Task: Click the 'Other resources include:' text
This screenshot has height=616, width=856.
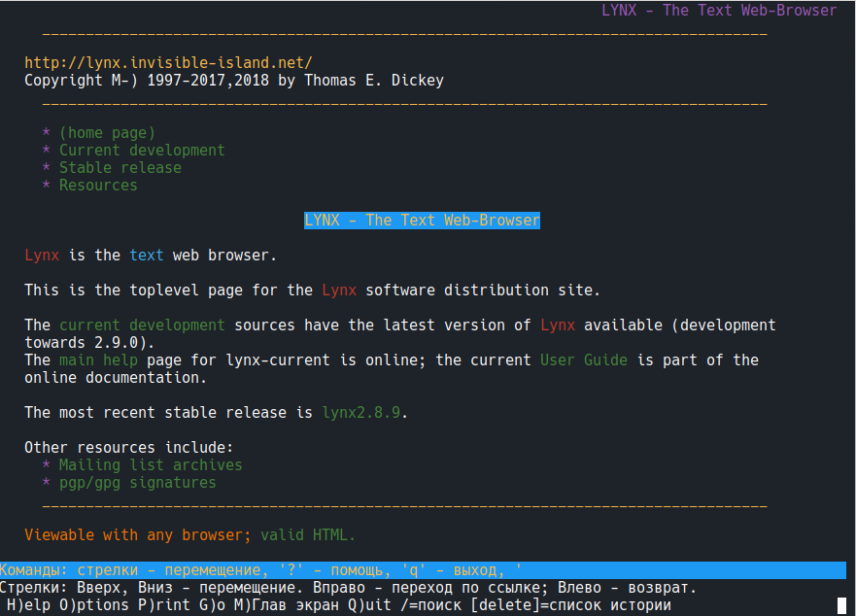Action: tap(129, 447)
